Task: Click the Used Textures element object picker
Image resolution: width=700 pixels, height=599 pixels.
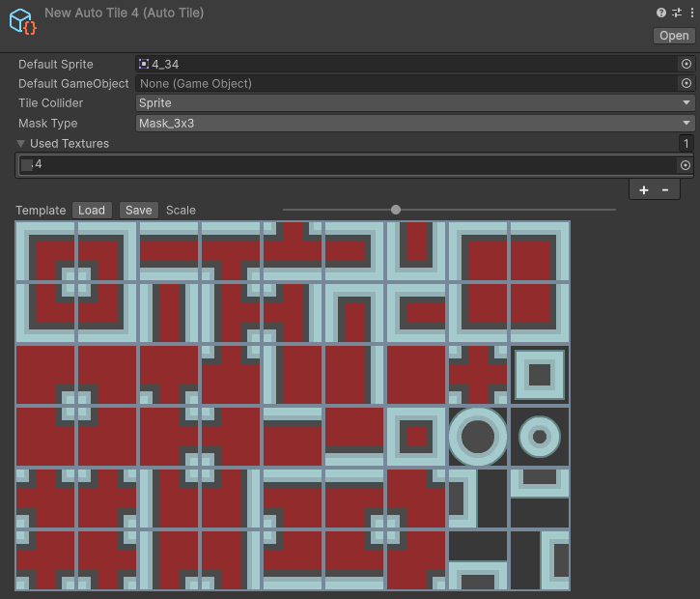Action: [x=686, y=165]
